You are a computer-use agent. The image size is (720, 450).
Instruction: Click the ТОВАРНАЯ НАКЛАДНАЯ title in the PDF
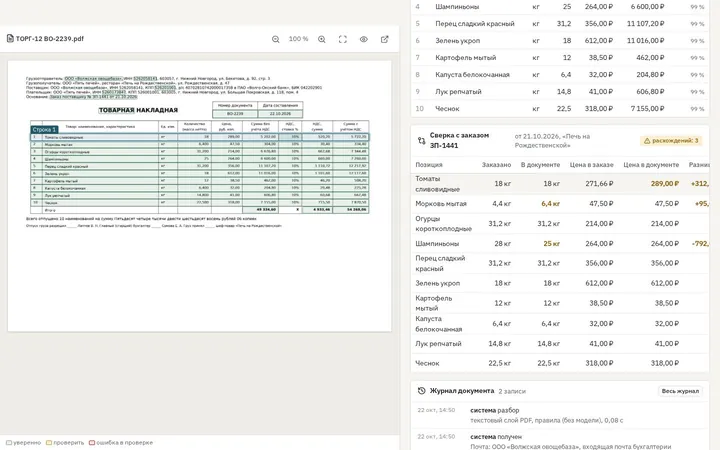click(138, 110)
